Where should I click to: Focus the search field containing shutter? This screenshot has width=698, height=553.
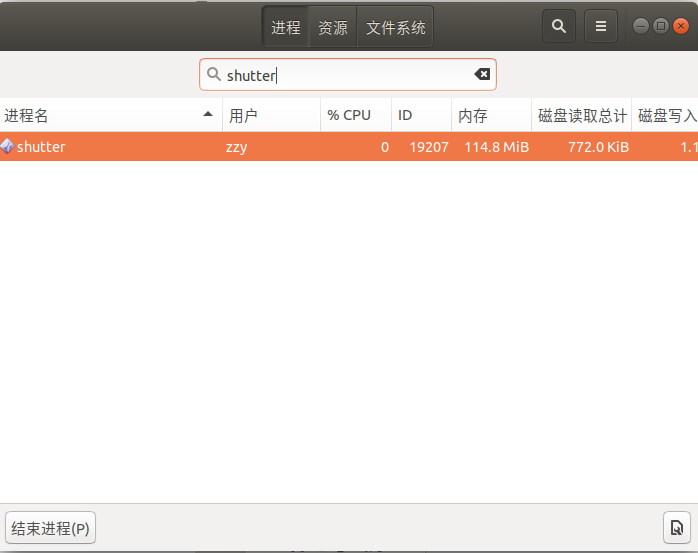pos(347,74)
